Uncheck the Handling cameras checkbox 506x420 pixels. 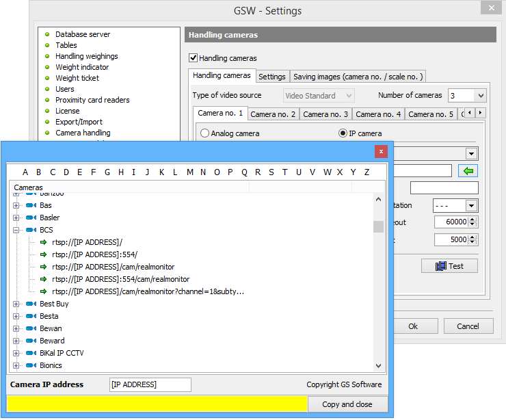point(193,58)
